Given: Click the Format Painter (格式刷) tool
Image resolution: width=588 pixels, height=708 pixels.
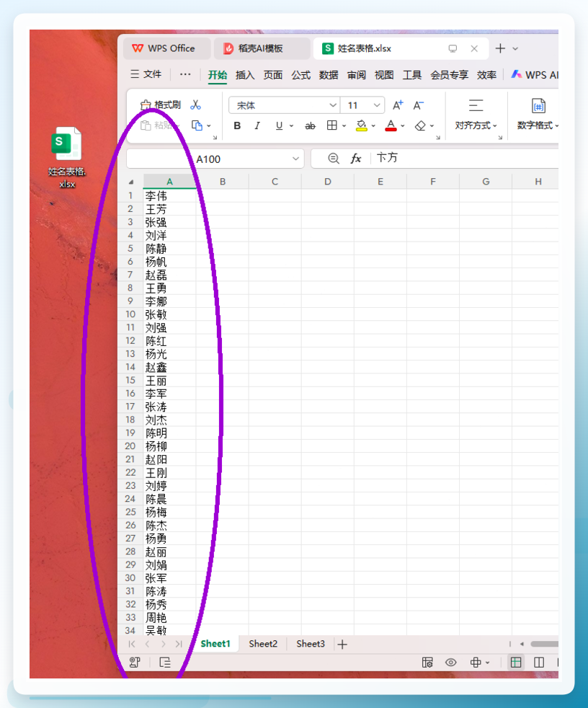Looking at the screenshot, I should point(161,105).
